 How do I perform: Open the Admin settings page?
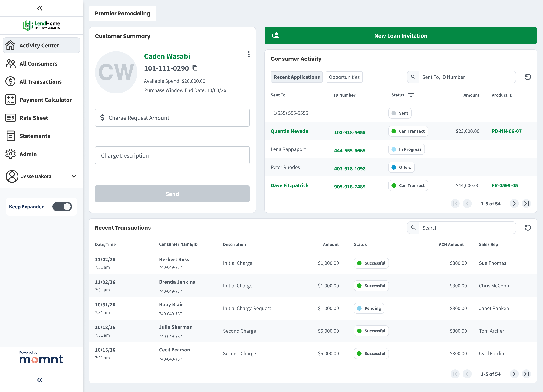28,154
